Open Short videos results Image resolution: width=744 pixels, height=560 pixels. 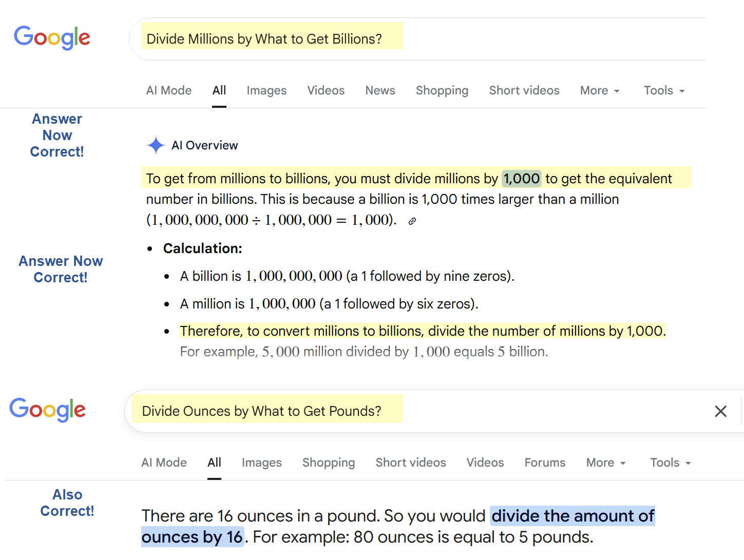524,90
